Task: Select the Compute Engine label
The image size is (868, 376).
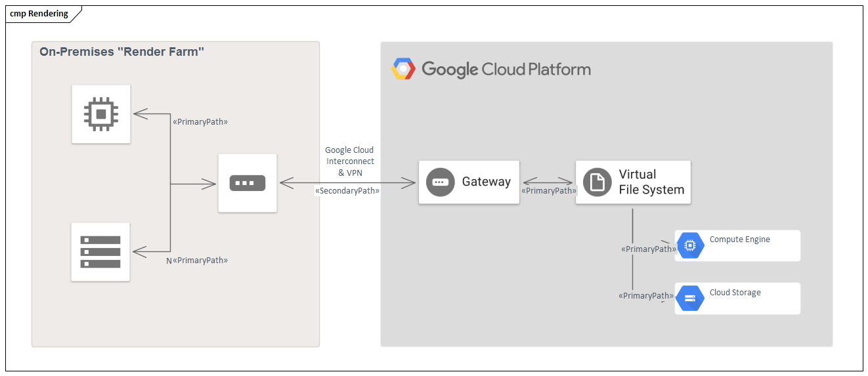Action: pyautogui.click(x=739, y=240)
